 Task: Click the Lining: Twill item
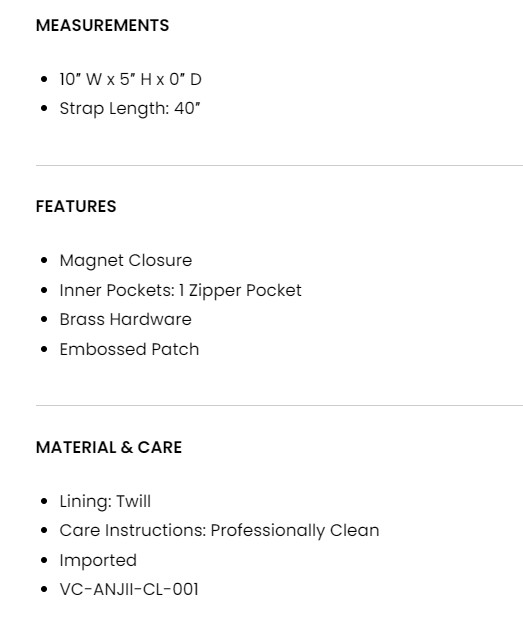pyautogui.click(x=105, y=501)
